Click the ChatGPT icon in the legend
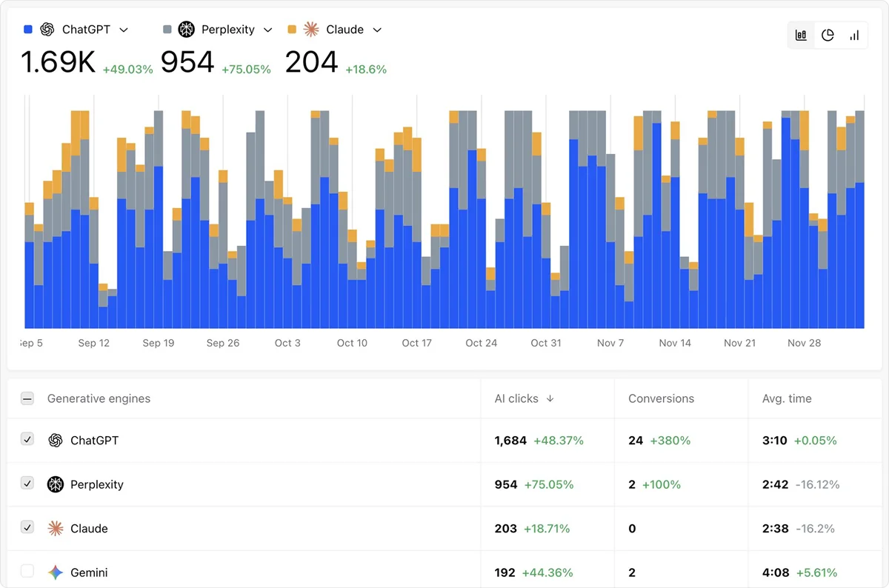Viewport: 889px width, 588px height. pyautogui.click(x=46, y=29)
